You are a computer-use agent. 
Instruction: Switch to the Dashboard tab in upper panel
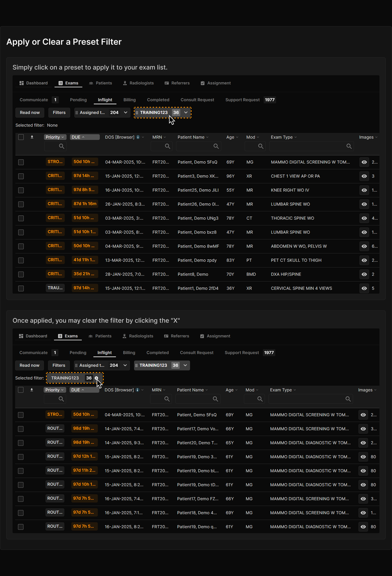(34, 83)
